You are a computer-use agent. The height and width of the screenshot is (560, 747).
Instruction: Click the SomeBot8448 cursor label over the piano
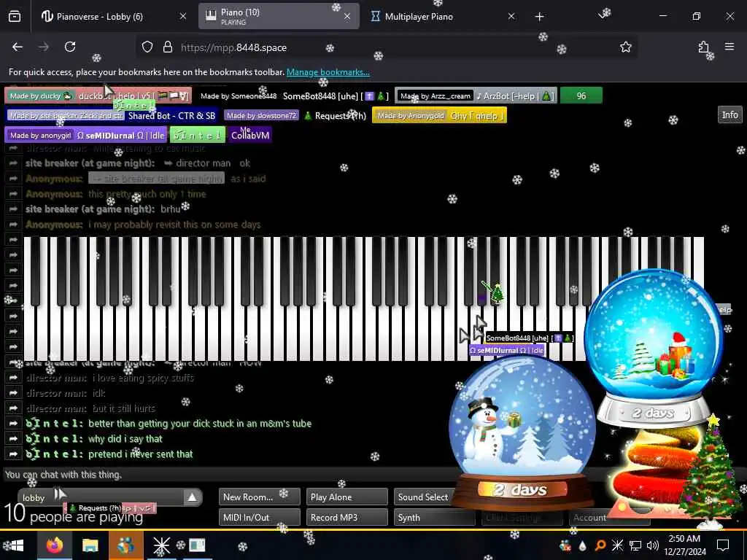coord(529,338)
